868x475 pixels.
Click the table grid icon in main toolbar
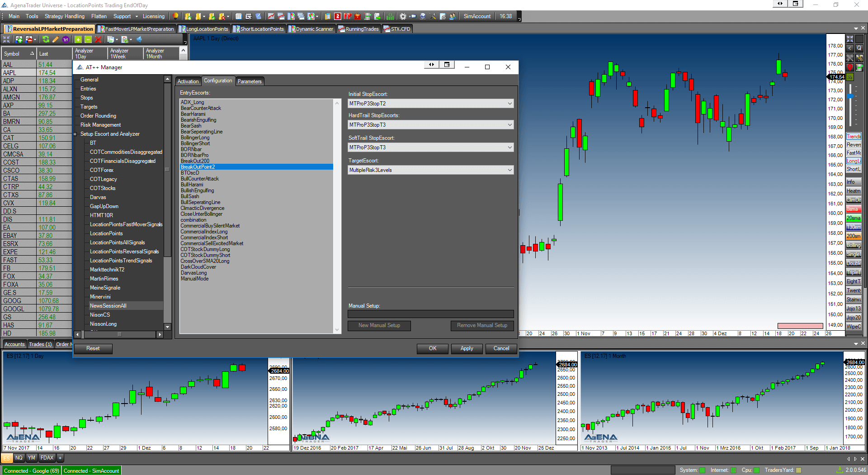pyautogui.click(x=239, y=16)
